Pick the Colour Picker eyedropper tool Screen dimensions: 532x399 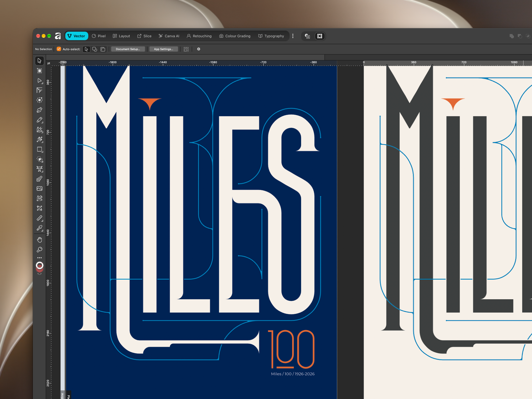click(40, 228)
